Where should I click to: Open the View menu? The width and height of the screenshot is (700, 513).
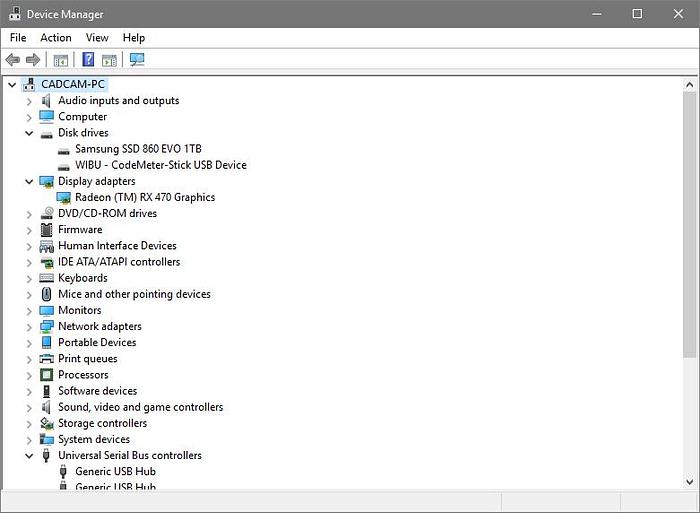(x=97, y=38)
